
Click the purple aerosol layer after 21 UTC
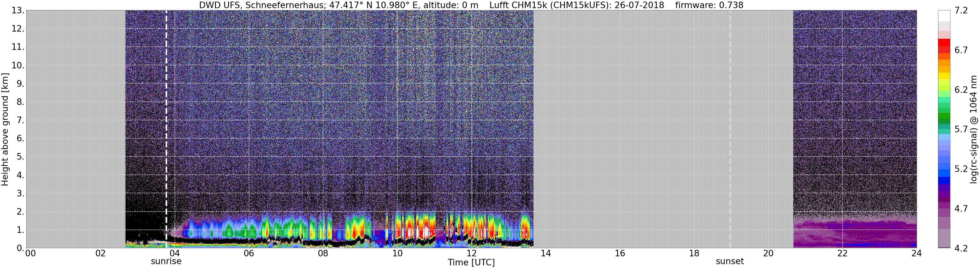tap(855, 233)
